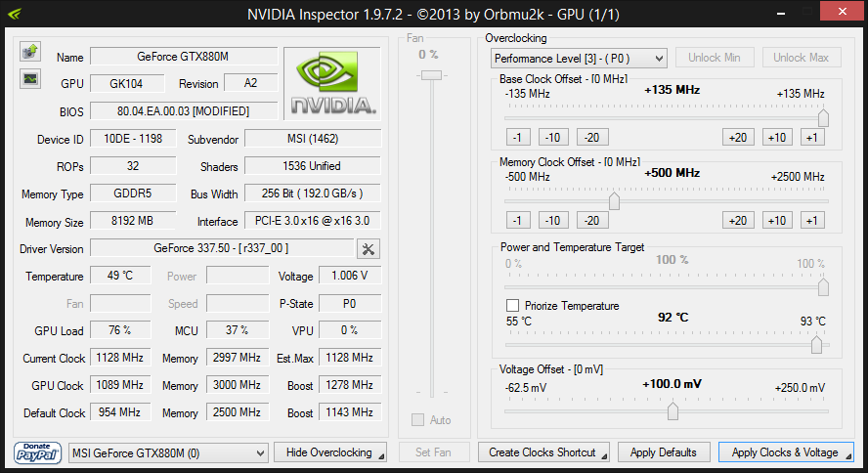
Task: Click the Set Fan button
Action: tap(433, 451)
